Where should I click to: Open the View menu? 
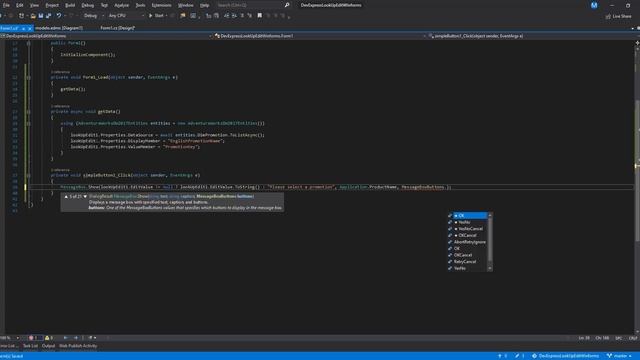pyautogui.click(x=34, y=5)
